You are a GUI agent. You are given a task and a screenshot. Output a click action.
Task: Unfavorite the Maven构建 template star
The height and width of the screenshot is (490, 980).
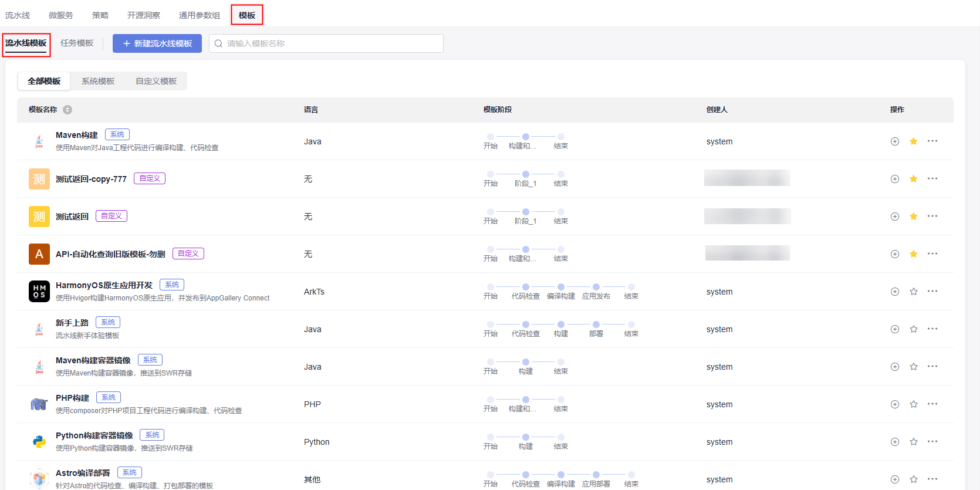913,141
